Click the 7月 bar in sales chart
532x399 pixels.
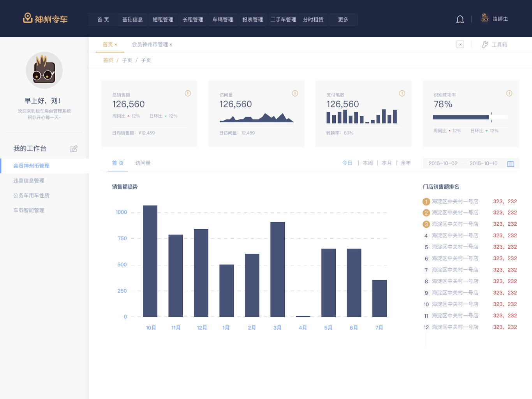point(379,299)
